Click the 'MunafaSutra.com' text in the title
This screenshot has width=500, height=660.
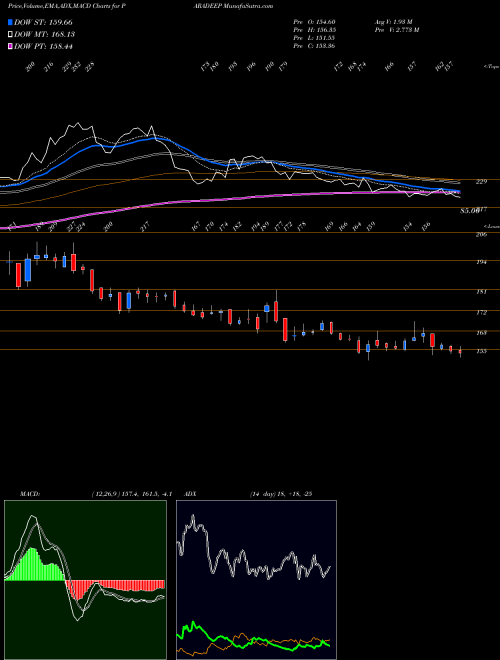point(248,6)
